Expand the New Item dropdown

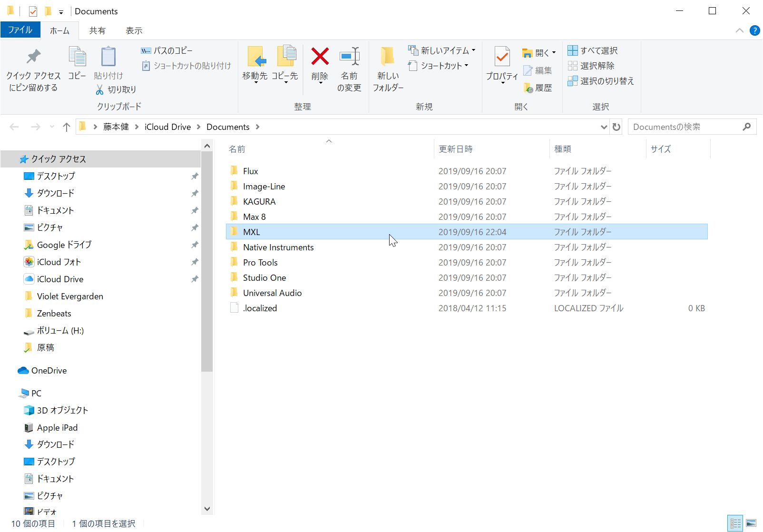point(473,50)
